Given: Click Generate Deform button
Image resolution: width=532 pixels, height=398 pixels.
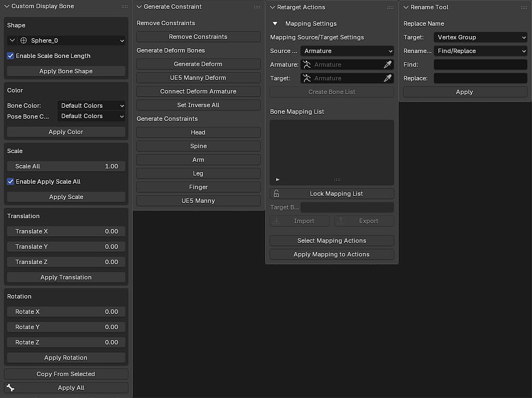Looking at the screenshot, I should point(198,64).
